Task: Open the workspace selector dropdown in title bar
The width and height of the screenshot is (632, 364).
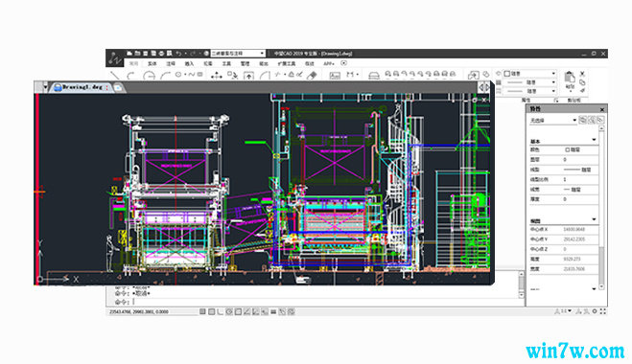Action: 238,53
